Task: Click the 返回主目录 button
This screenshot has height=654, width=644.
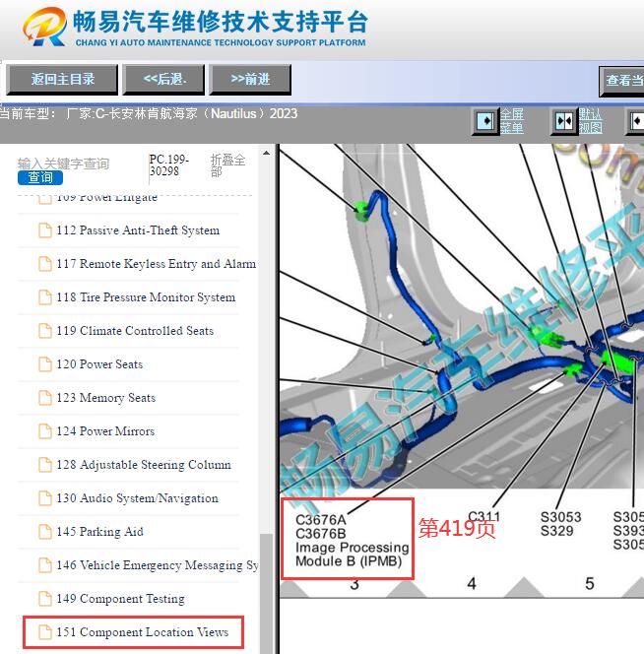Action: click(x=62, y=79)
